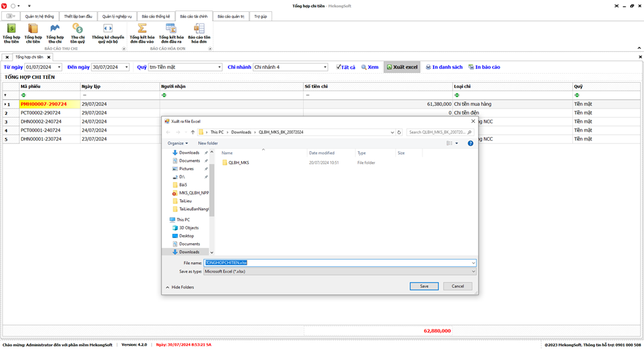
Task: Open Tổng kết hóa đơn đầu ra
Action: pyautogui.click(x=171, y=34)
